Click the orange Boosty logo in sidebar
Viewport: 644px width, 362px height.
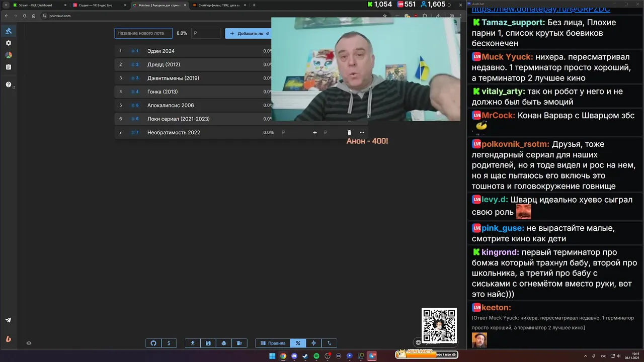[x=9, y=339]
